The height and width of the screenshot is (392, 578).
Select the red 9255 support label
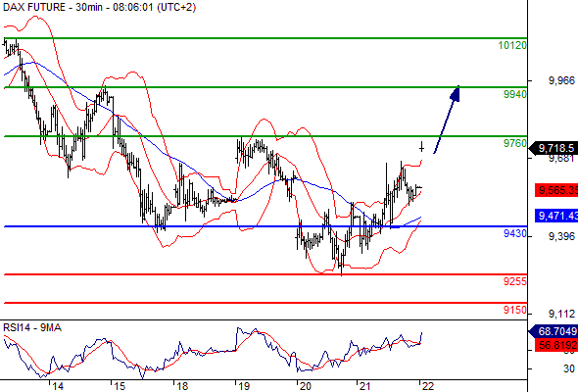515,281
